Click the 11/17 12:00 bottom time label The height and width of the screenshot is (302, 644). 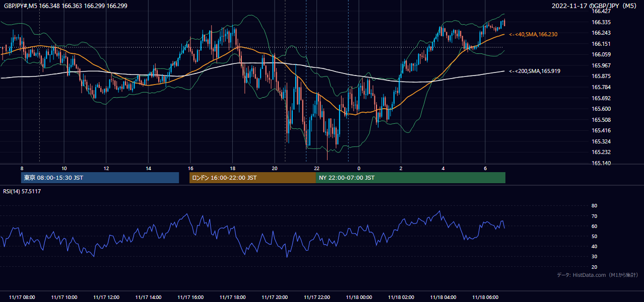pos(106,297)
